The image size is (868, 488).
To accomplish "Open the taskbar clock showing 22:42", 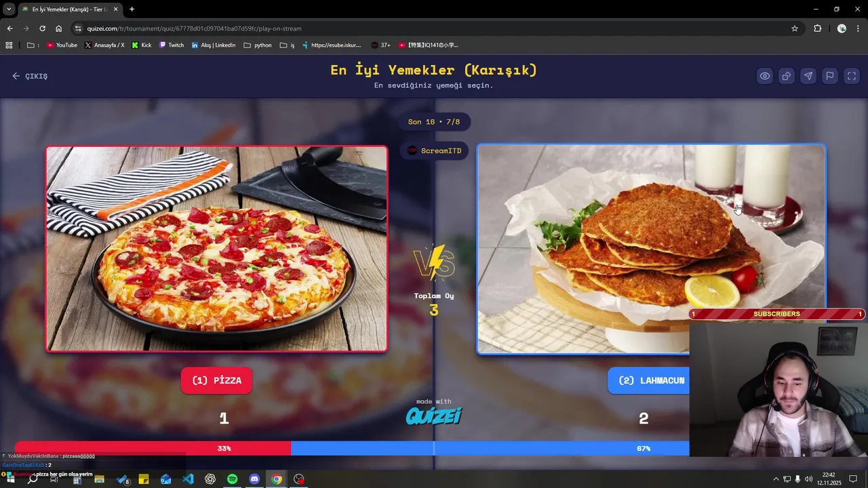I will pos(829,479).
